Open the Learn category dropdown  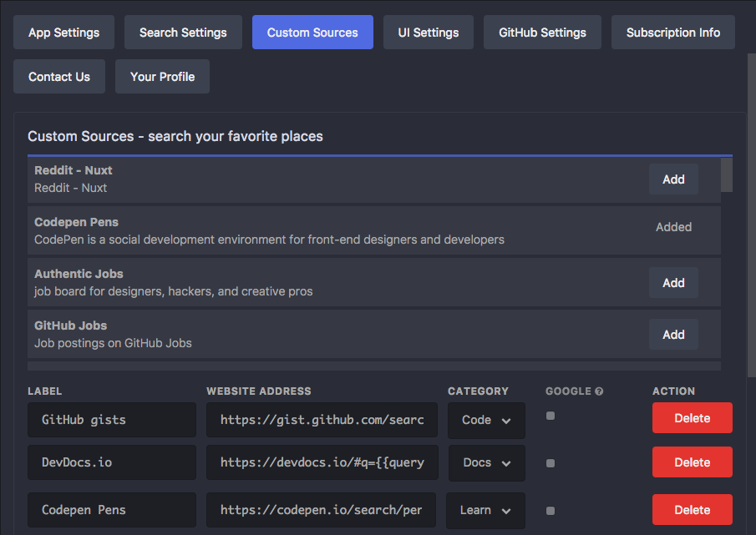[485, 511]
